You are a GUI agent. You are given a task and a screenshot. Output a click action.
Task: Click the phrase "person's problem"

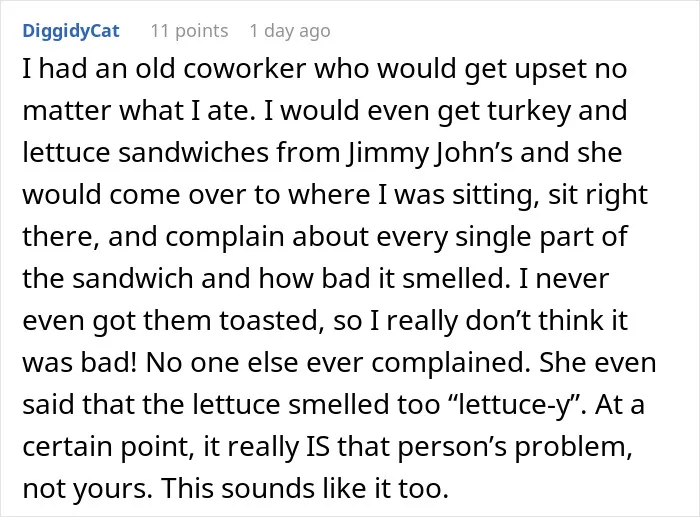515,446
